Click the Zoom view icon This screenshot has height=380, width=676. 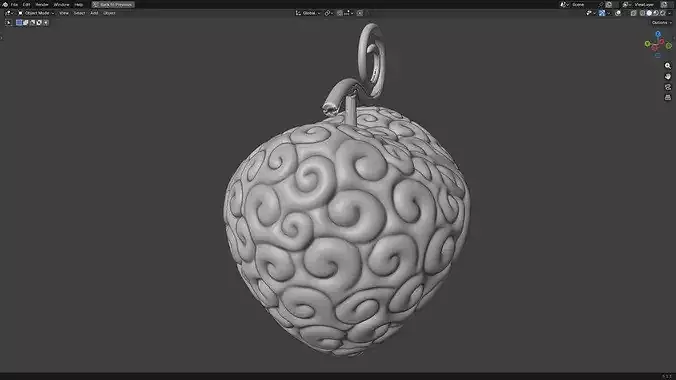pyautogui.click(x=668, y=66)
